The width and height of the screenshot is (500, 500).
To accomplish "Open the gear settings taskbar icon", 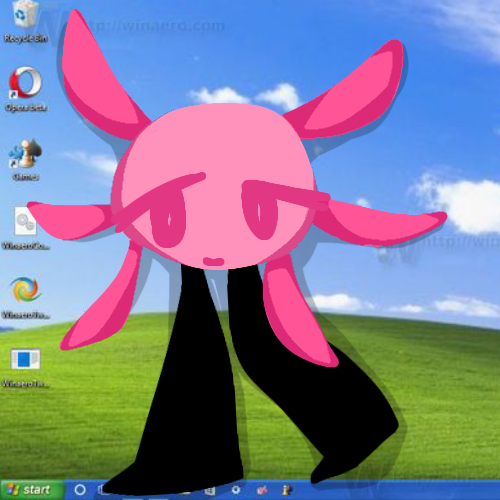I will [x=236, y=490].
